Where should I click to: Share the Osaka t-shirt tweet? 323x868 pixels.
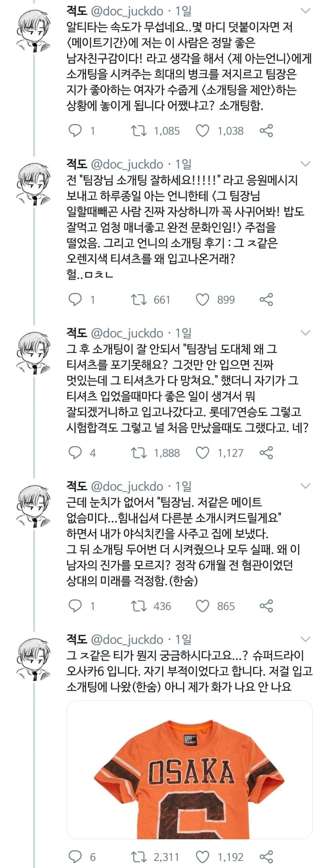click(266, 857)
